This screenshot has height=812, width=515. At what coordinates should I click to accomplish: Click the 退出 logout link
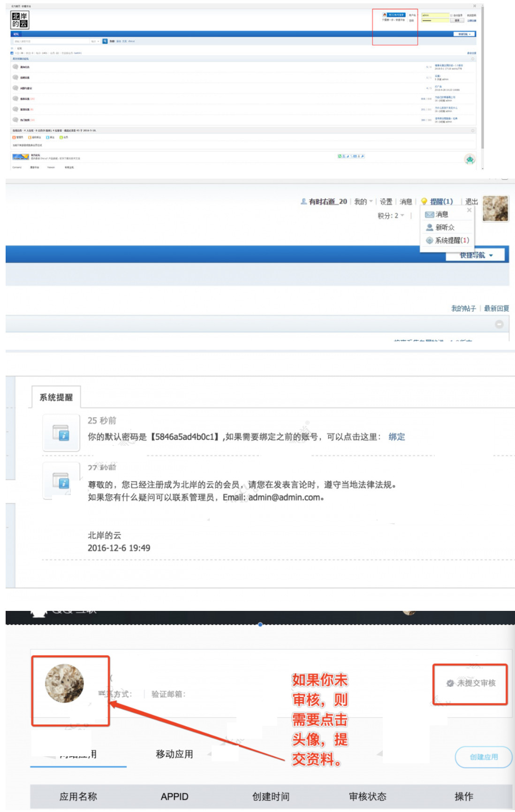tap(471, 202)
